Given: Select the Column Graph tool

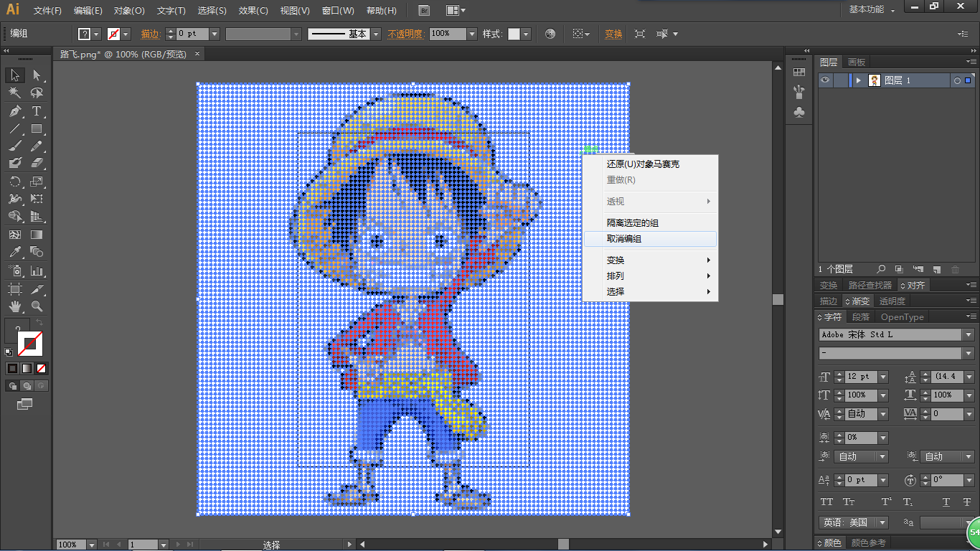Looking at the screenshot, I should [x=37, y=271].
